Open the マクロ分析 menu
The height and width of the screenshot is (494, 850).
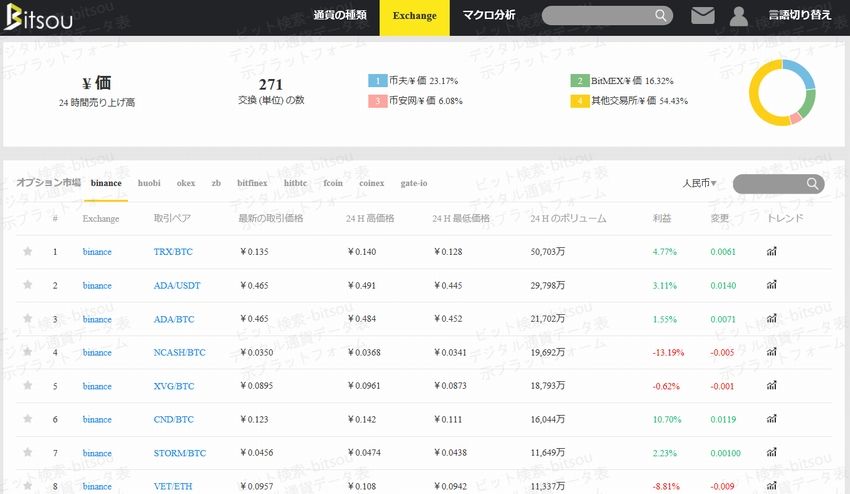[x=489, y=15]
